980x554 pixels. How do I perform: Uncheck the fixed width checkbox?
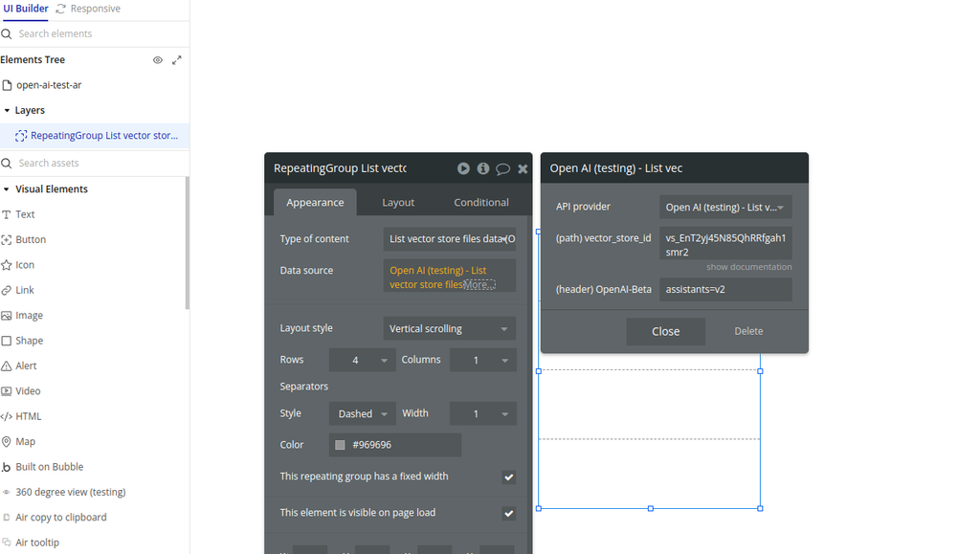(508, 477)
